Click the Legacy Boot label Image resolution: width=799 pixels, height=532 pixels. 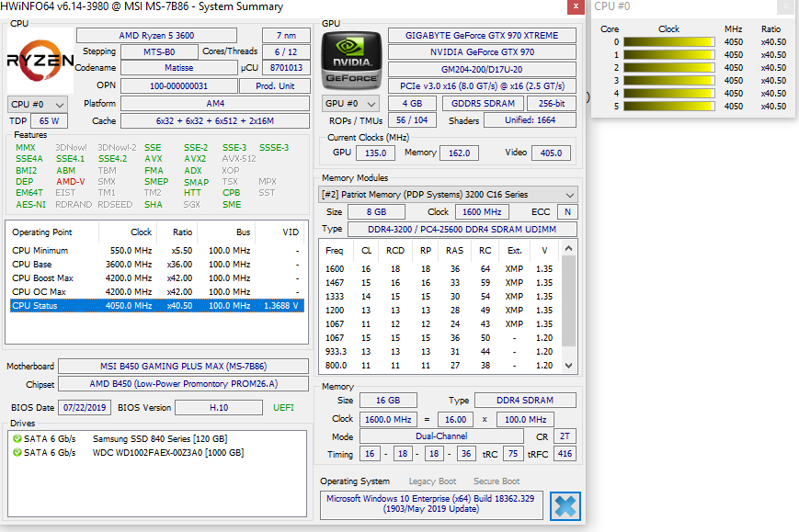coord(432,481)
